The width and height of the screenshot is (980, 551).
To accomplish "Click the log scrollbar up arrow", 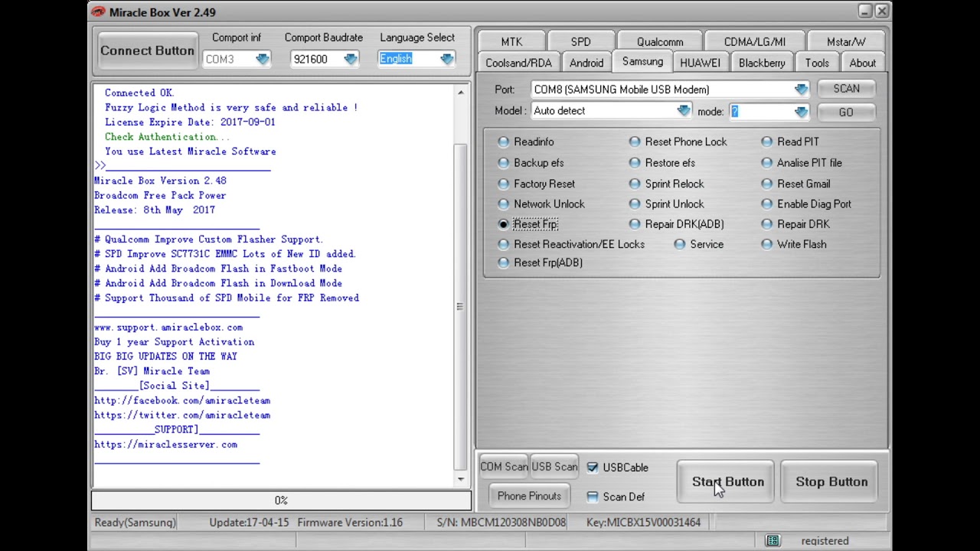I will [460, 93].
